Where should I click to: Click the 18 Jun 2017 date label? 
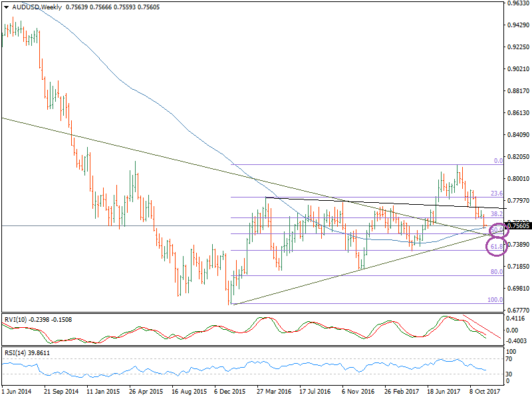[x=444, y=392]
